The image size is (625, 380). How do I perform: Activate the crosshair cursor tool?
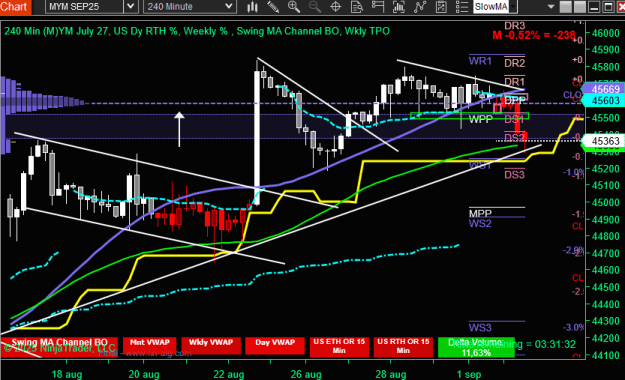click(x=336, y=6)
